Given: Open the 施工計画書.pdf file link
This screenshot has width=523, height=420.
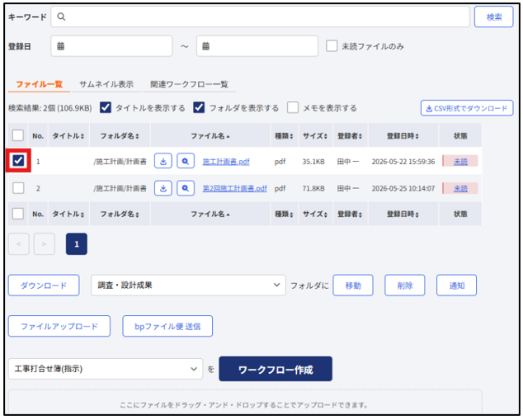Looking at the screenshot, I should (226, 162).
